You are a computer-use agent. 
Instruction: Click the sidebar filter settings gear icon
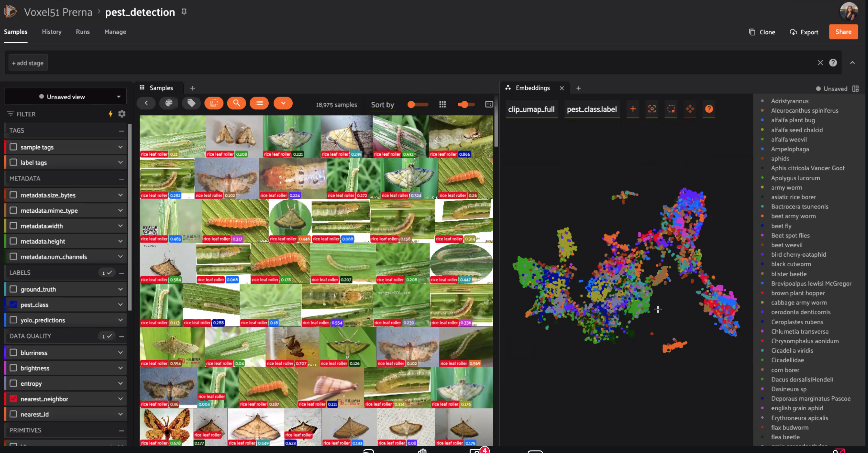[121, 114]
